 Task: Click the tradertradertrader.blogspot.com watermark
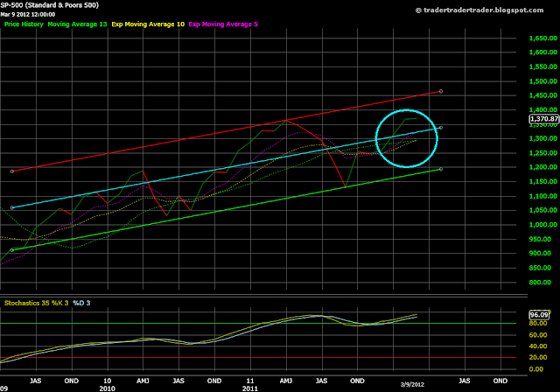pyautogui.click(x=479, y=10)
